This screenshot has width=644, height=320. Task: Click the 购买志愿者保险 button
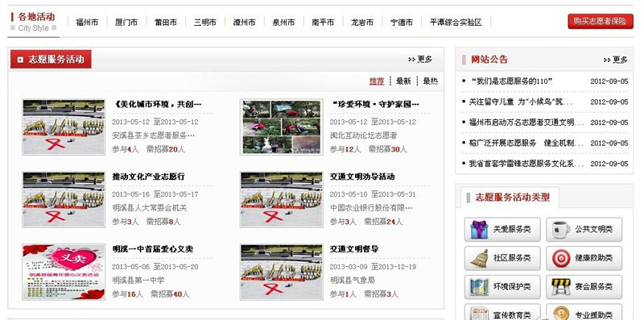point(601,22)
